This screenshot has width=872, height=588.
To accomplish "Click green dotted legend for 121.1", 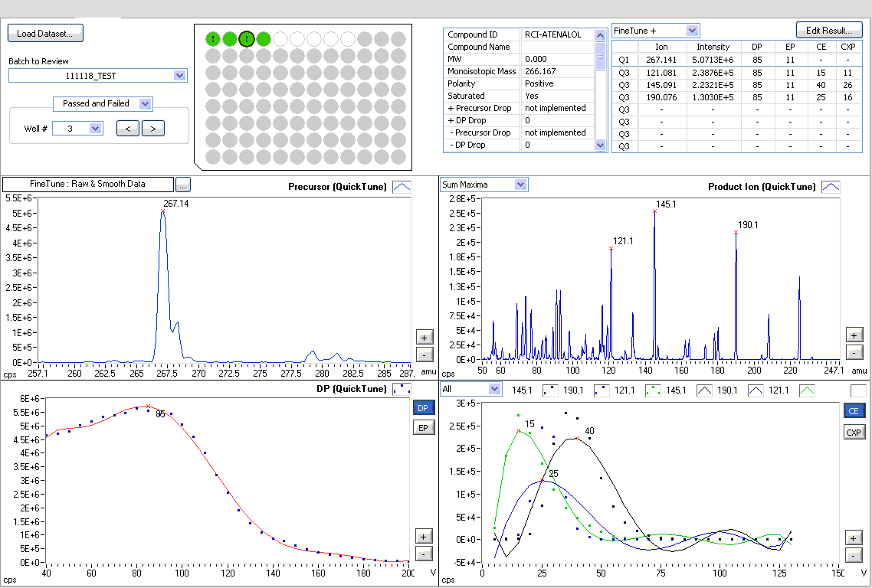I will 653,390.
